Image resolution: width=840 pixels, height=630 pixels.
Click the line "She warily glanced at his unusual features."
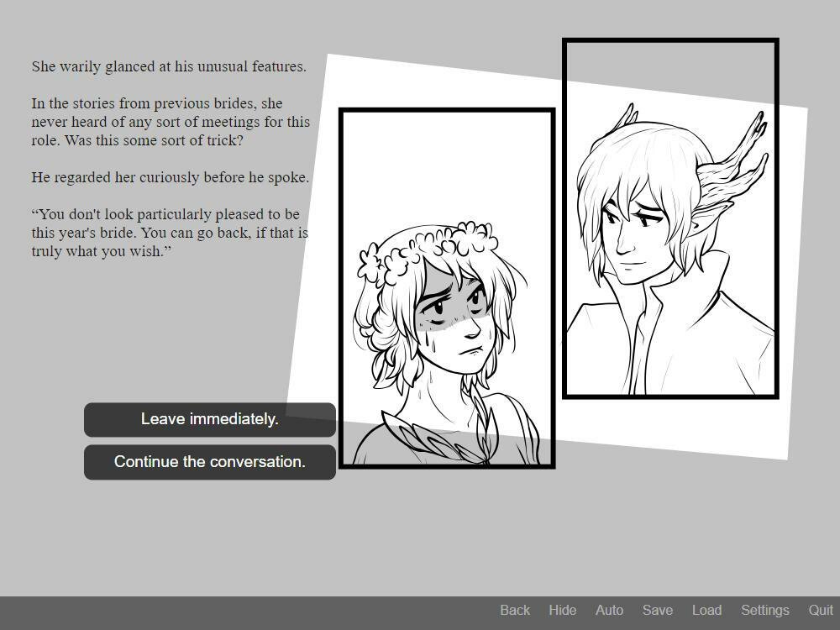pos(169,66)
